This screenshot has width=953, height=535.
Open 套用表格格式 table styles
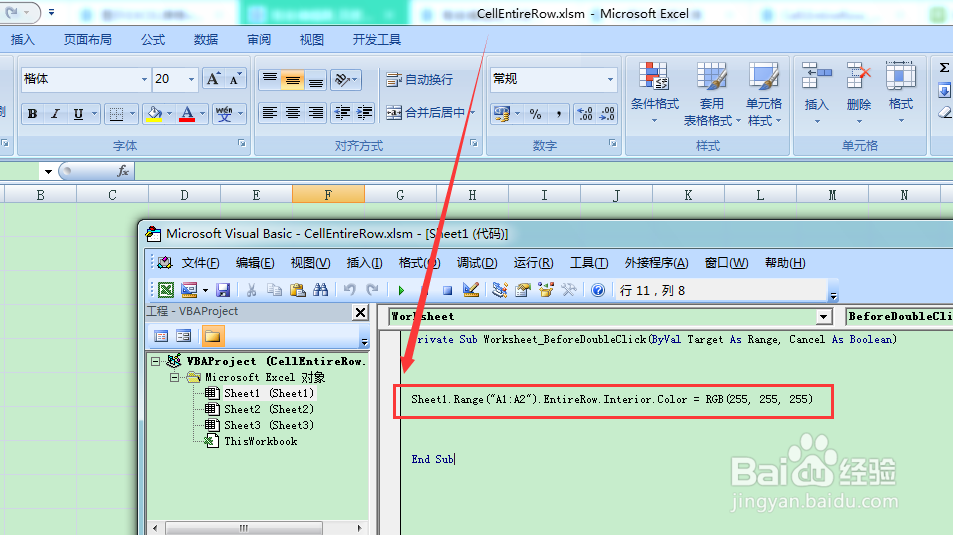point(711,93)
